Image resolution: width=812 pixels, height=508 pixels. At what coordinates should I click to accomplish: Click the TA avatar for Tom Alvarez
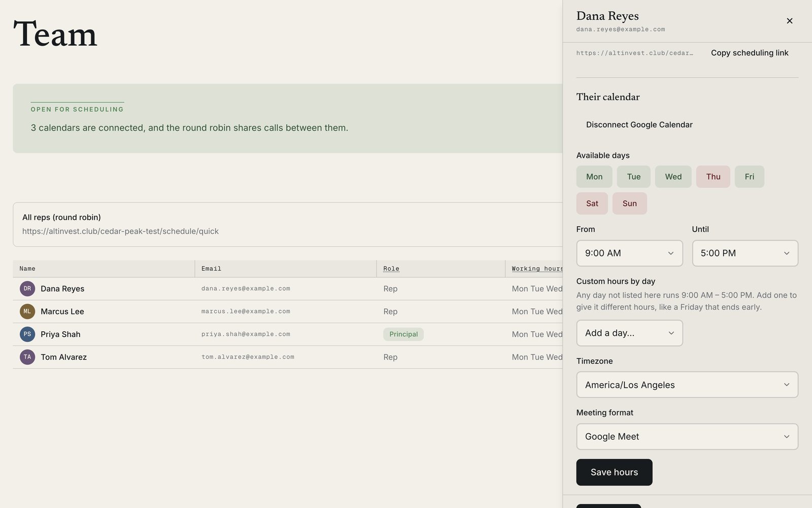(x=27, y=357)
